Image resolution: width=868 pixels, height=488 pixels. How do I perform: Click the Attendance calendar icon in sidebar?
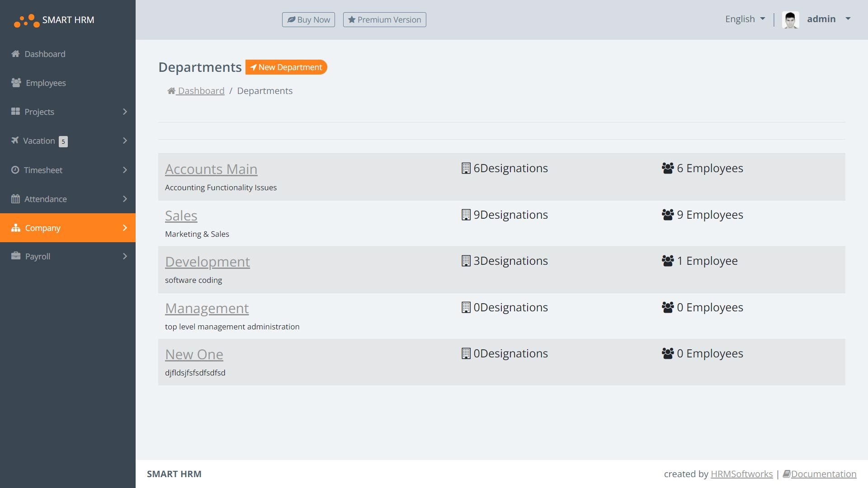pos(15,199)
